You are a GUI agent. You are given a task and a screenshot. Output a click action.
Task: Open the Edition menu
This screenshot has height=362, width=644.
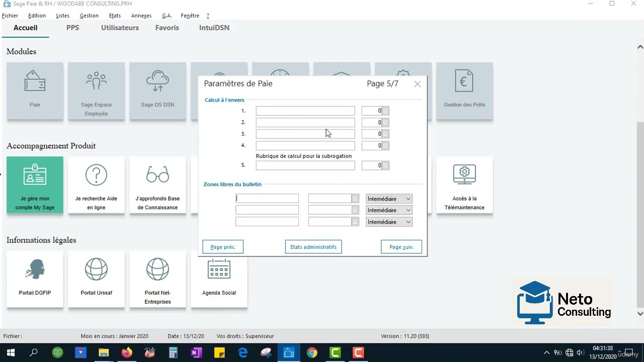point(37,16)
